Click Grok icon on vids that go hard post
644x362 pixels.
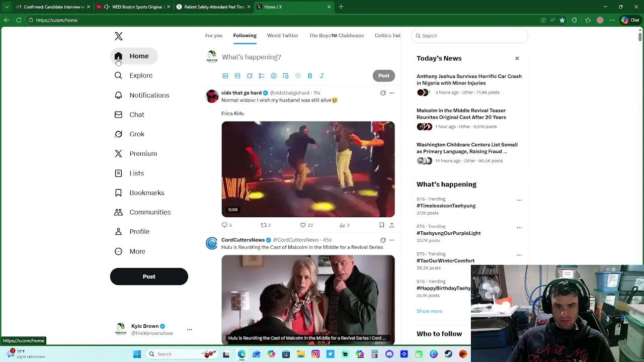click(x=383, y=93)
